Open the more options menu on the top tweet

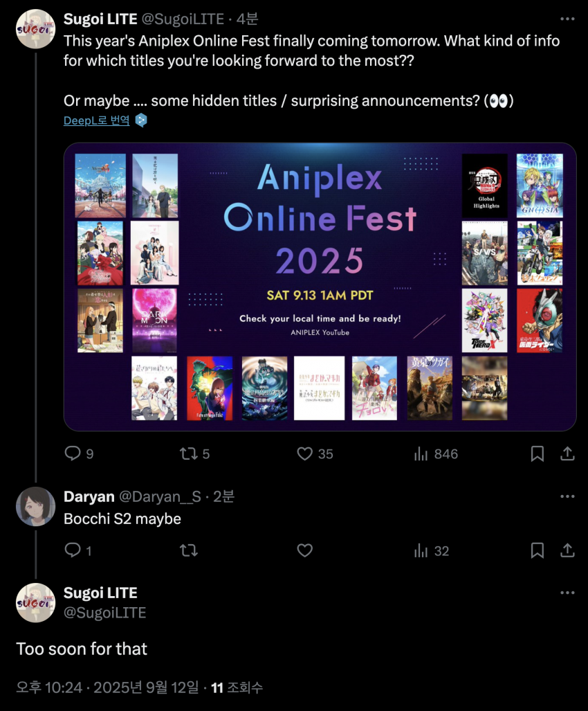567,19
